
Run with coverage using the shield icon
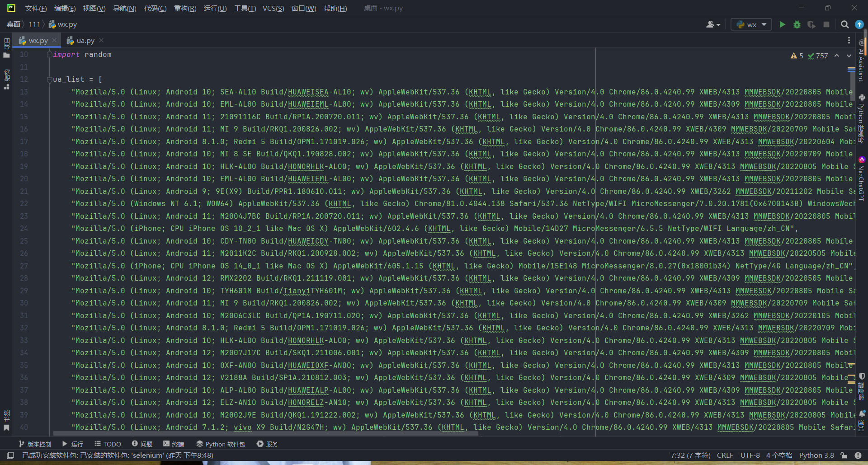coord(811,24)
